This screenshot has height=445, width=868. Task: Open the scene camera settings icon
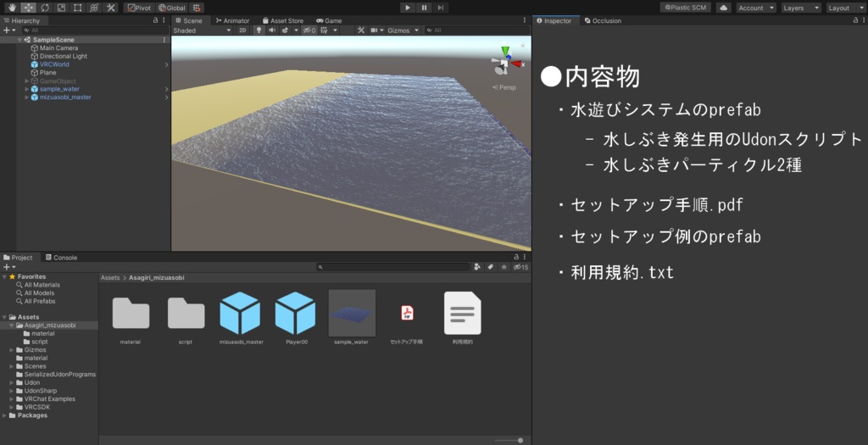point(374,31)
